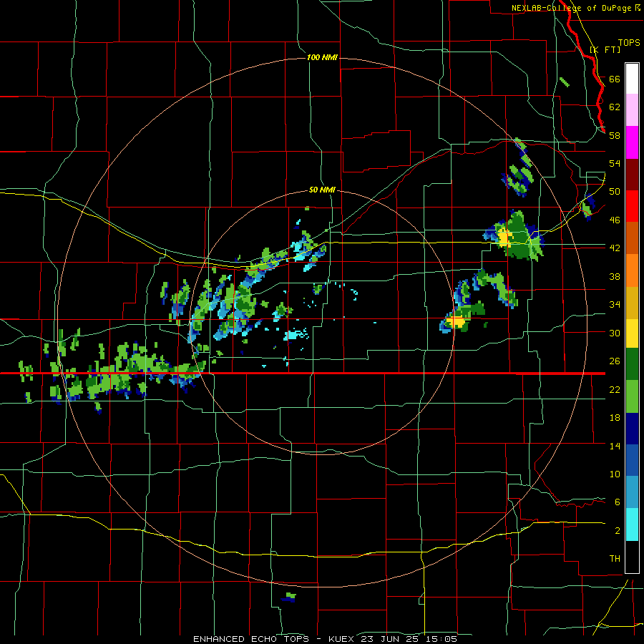Click the 46 legend value
644x644 pixels.
click(615, 220)
